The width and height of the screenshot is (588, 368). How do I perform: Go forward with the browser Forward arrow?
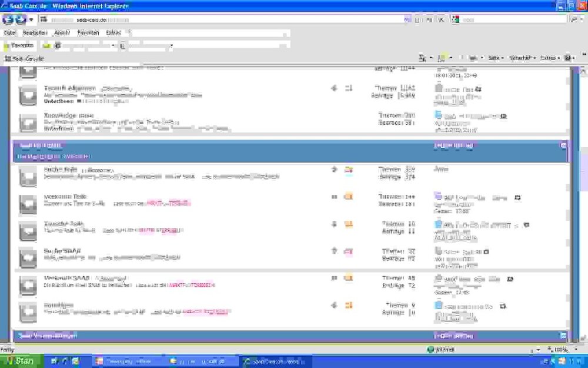(x=21, y=19)
